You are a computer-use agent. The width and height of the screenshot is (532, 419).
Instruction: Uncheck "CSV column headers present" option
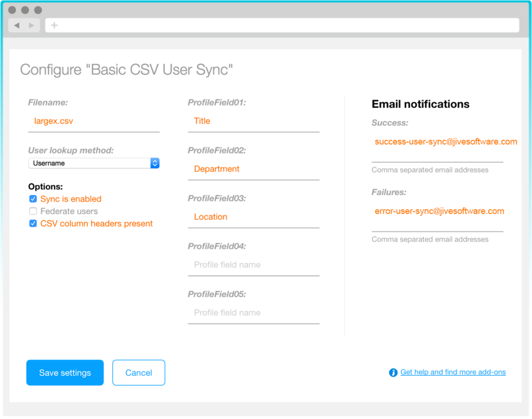click(x=33, y=224)
